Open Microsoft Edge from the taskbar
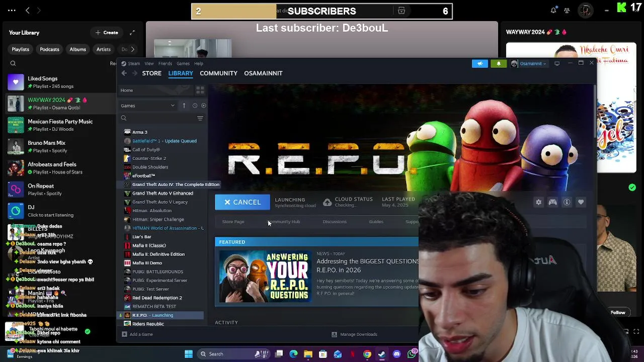Image resolution: width=644 pixels, height=362 pixels. point(294,354)
